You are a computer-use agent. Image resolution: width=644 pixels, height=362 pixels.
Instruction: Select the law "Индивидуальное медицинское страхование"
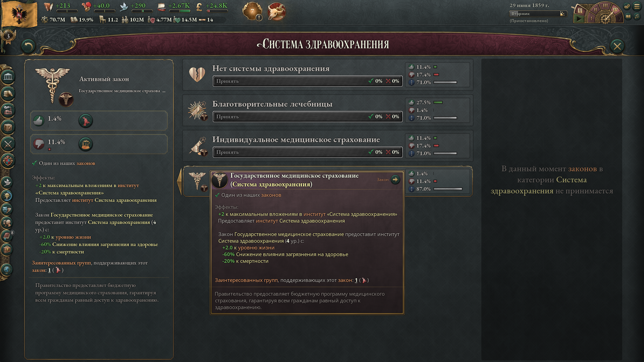tap(296, 139)
